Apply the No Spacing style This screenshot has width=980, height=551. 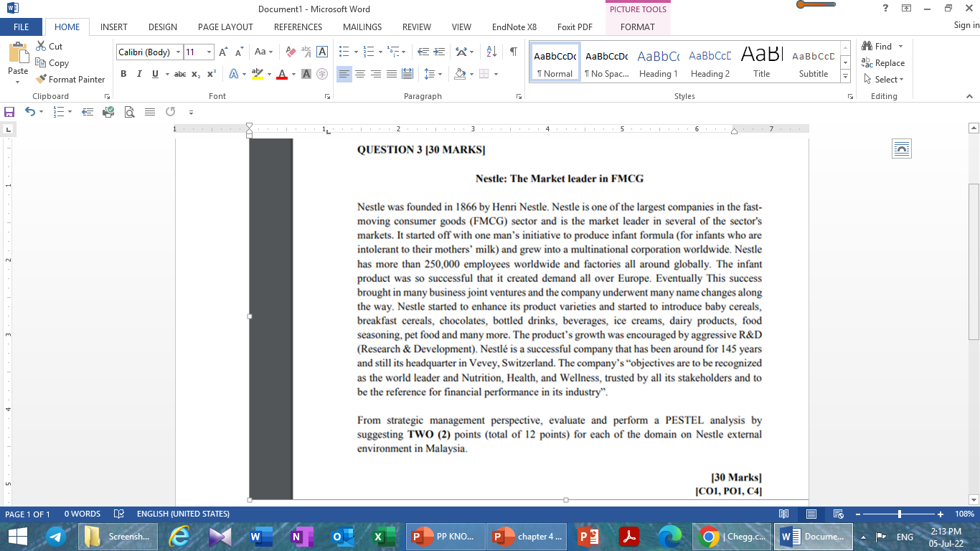[x=606, y=62]
